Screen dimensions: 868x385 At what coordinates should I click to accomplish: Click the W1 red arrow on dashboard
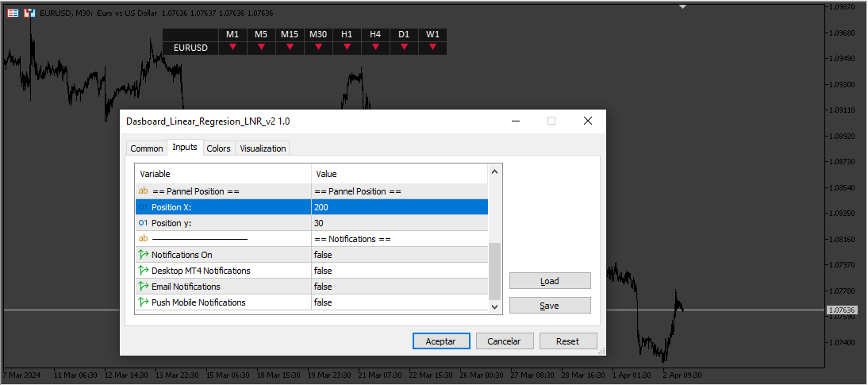click(432, 47)
